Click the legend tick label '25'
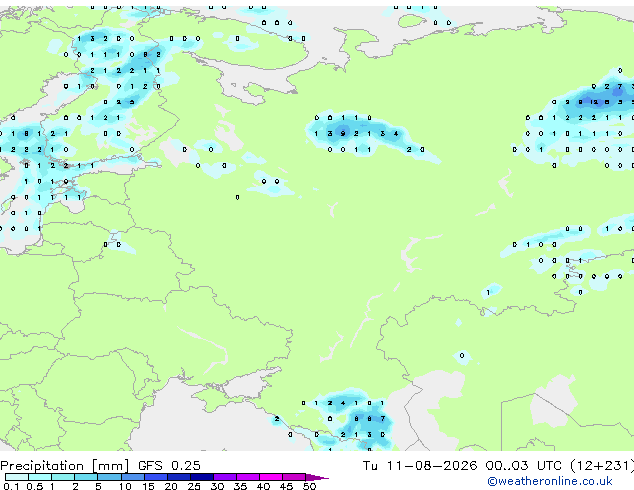The width and height of the screenshot is (634, 490). tap(194, 486)
